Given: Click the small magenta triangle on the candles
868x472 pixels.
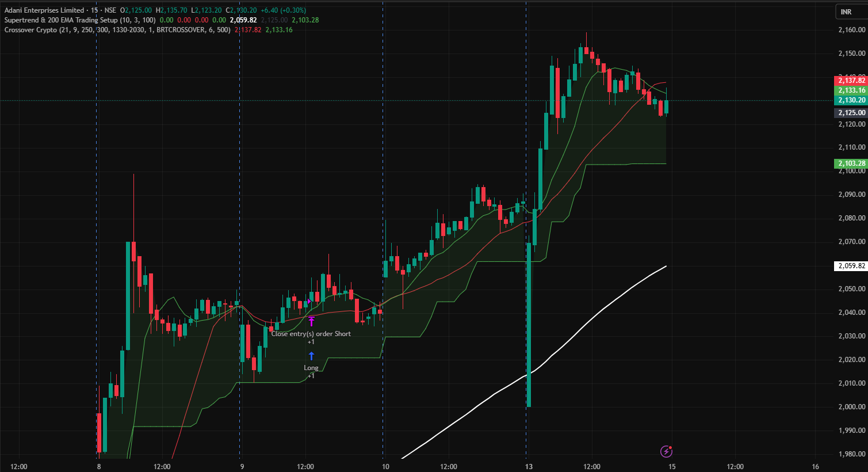Looking at the screenshot, I should (310, 301).
